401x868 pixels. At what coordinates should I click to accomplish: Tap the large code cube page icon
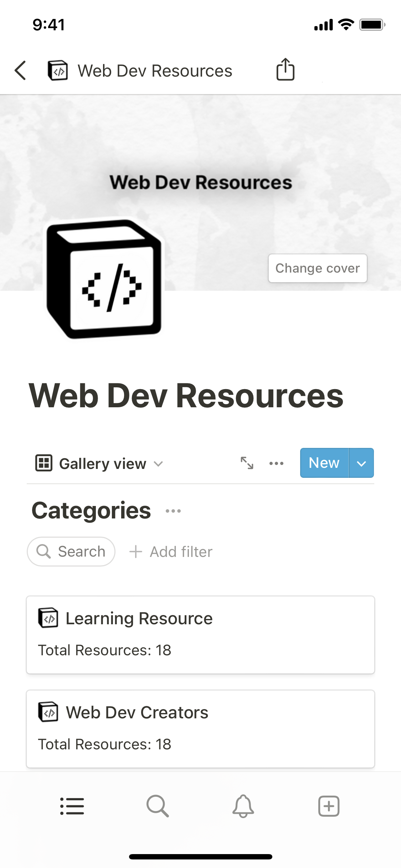[104, 279]
